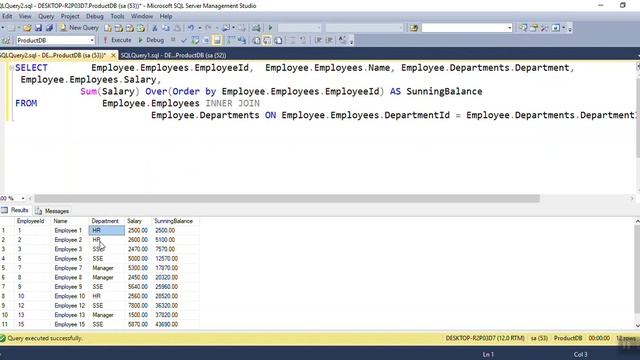Click the Save All icon
This screenshot has width=640, height=360.
pos(49,28)
